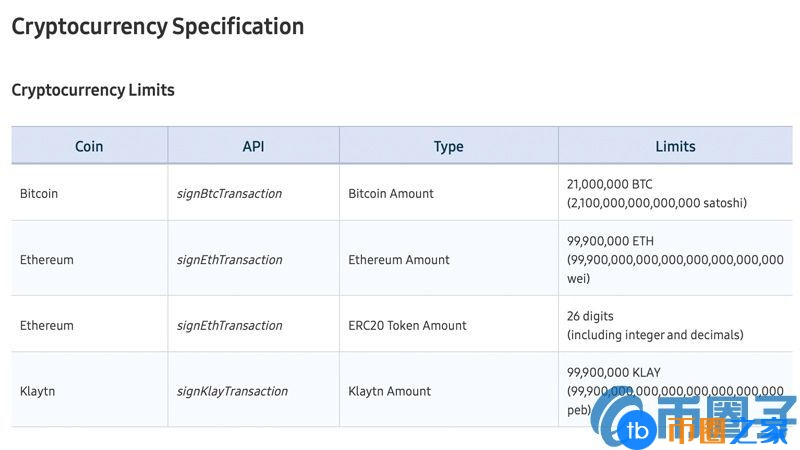Click the Cryptocurrency Limits subheading
Screen dimensions: 800x450
(93, 90)
